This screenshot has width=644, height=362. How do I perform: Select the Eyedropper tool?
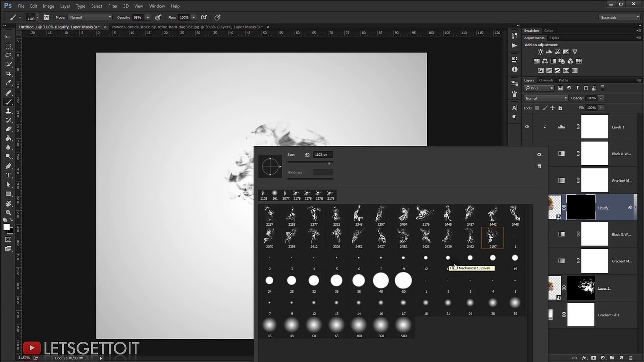tap(8, 83)
